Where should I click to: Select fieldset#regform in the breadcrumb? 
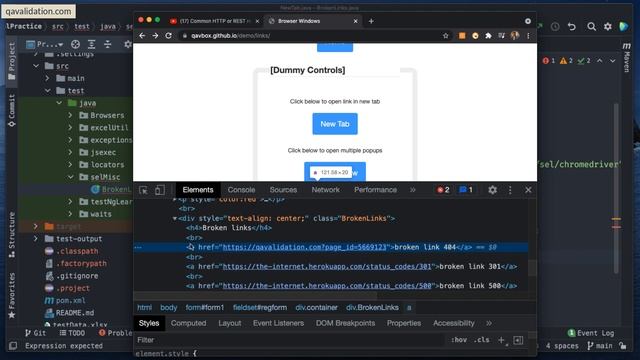260,308
